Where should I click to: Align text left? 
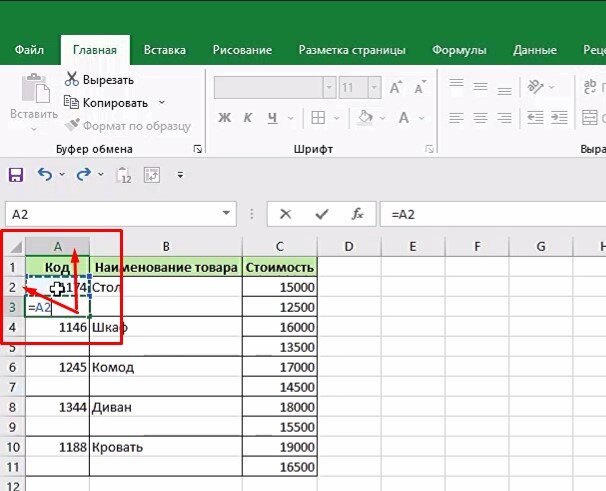(456, 118)
